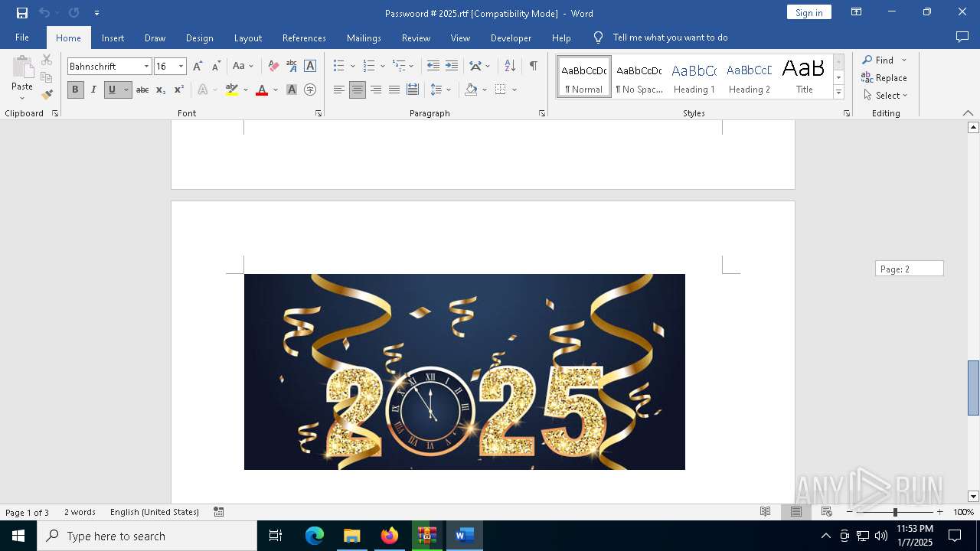Viewport: 980px width, 551px height.
Task: Apply the Heading 1 style
Action: point(694,77)
